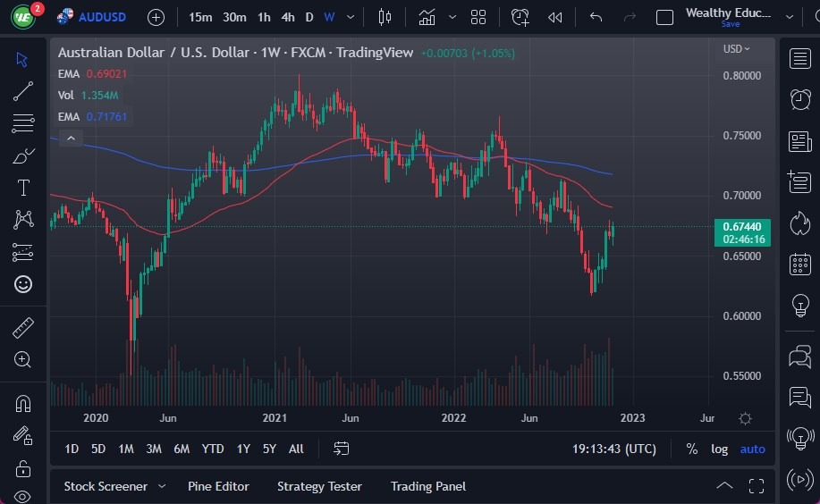Switch to the Strategy Tester tab
The height and width of the screenshot is (504, 820).
[x=319, y=486]
